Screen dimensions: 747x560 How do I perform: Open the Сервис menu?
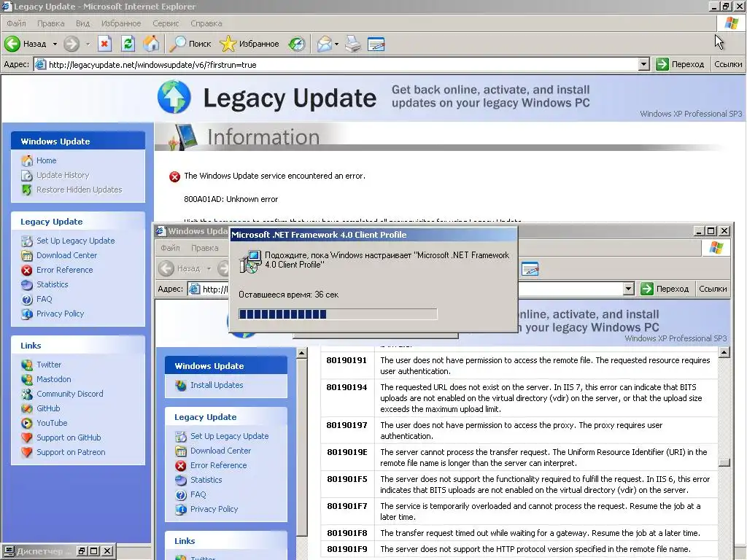[166, 23]
